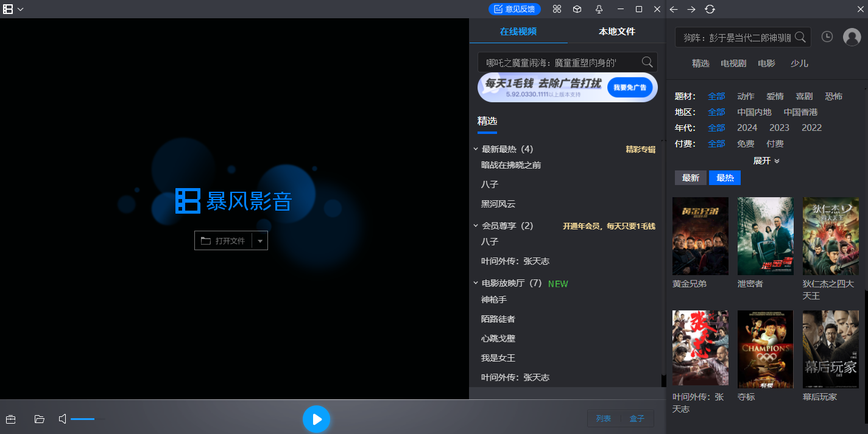Click the 我要免广告 button on the banner
The image size is (868, 434).
[630, 87]
